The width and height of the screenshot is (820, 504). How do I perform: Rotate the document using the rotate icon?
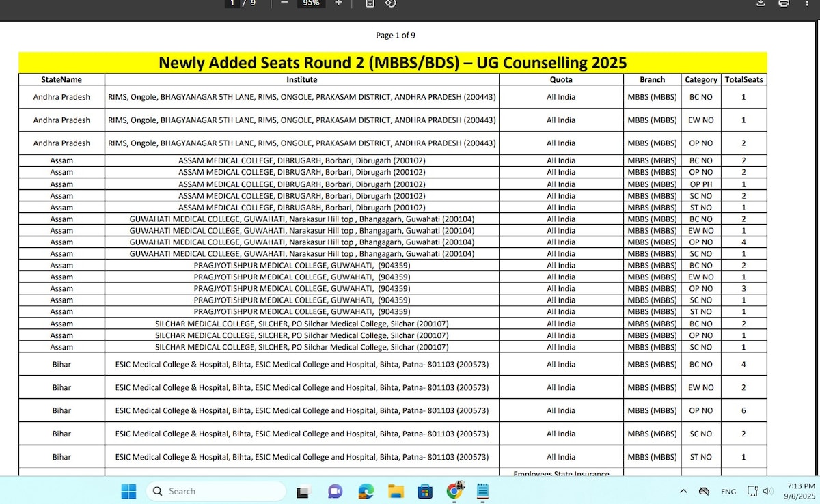coord(390,3)
